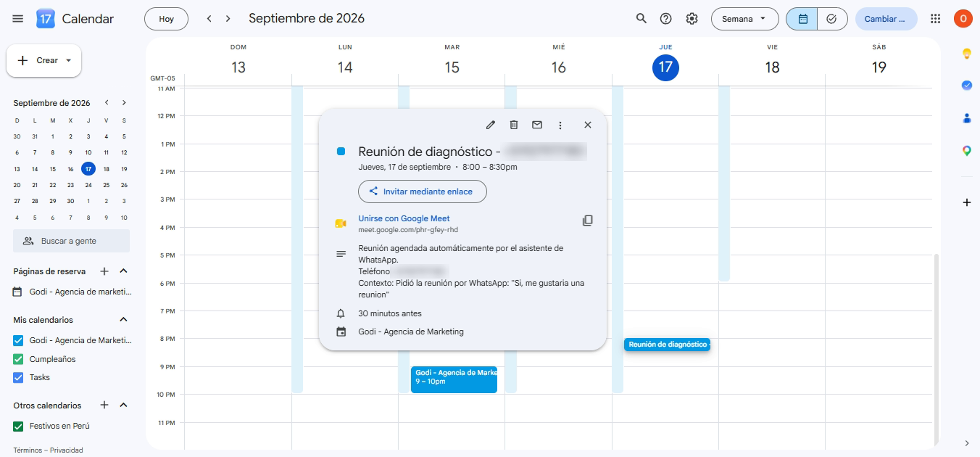The image size is (980, 457).
Task: Open the Unirse con Google Meet link
Action: click(404, 218)
